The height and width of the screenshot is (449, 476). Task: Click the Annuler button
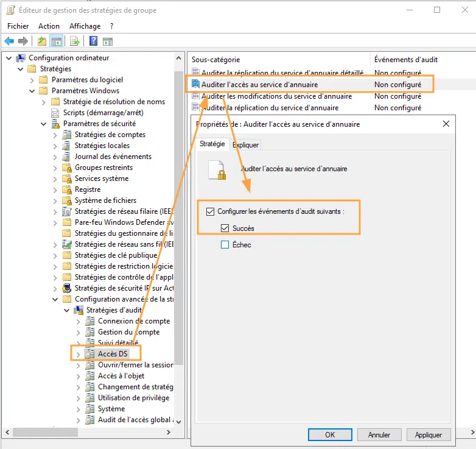click(379, 435)
